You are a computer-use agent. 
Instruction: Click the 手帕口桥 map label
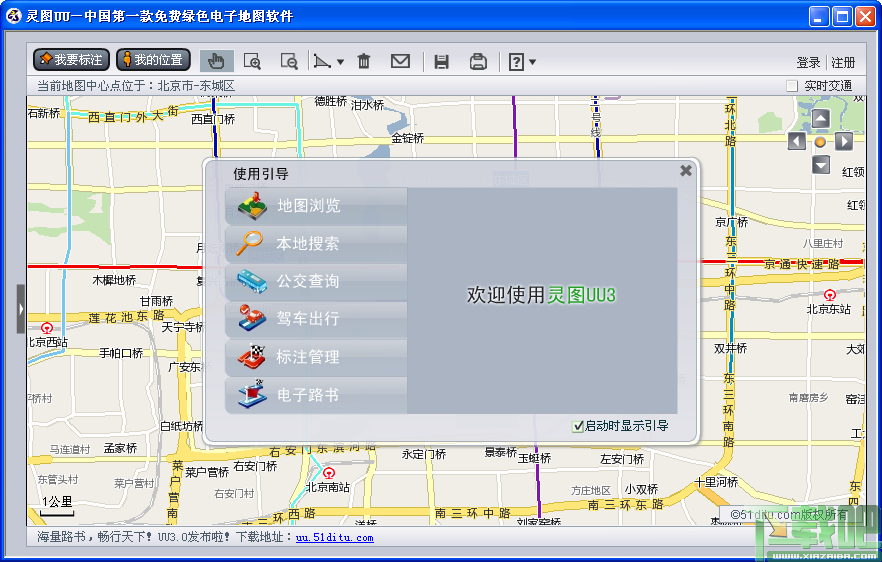tap(121, 353)
